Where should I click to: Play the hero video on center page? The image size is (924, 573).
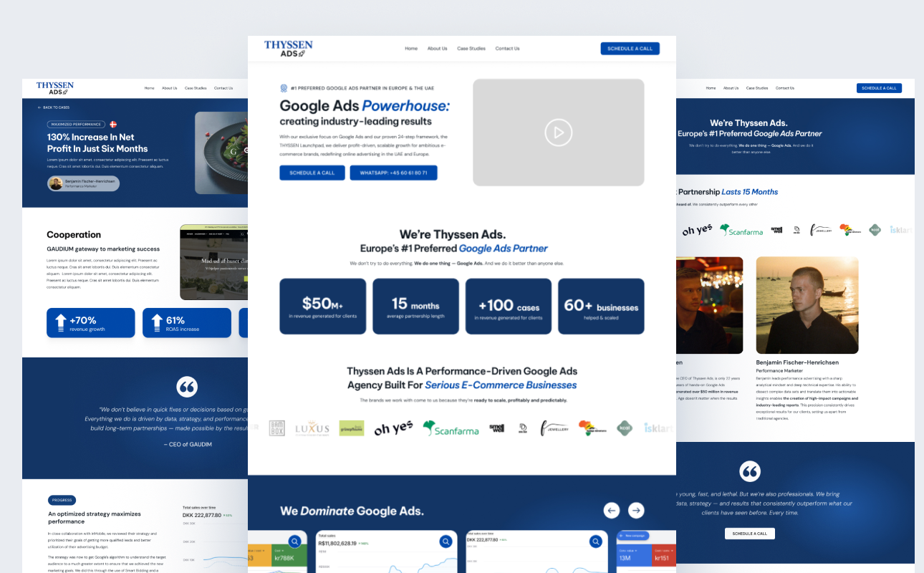[559, 133]
